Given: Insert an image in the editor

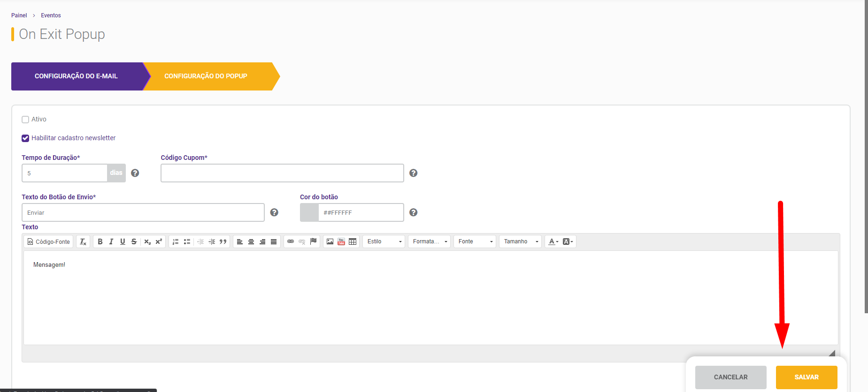Looking at the screenshot, I should click(330, 241).
